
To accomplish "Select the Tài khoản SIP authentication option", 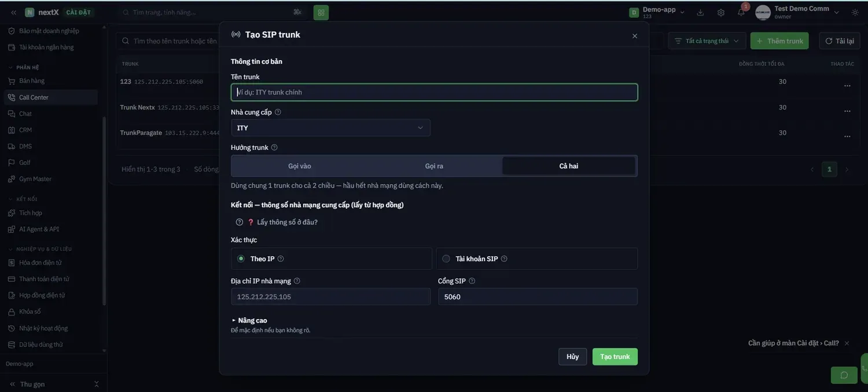I will point(537,259).
